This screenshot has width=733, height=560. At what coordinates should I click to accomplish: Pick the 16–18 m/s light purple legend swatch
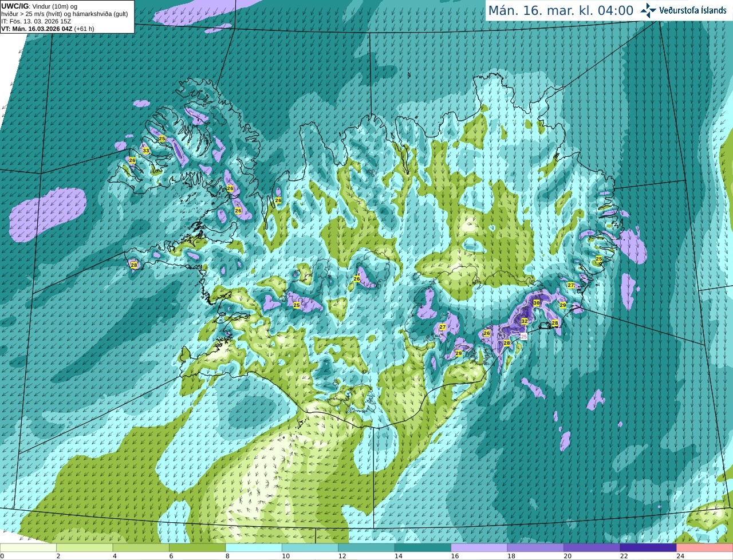479,548
